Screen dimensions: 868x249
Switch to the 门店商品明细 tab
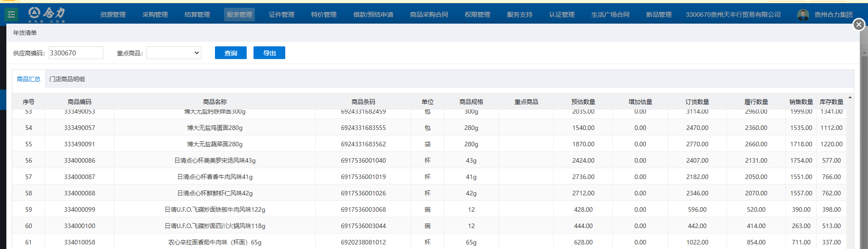tap(67, 79)
